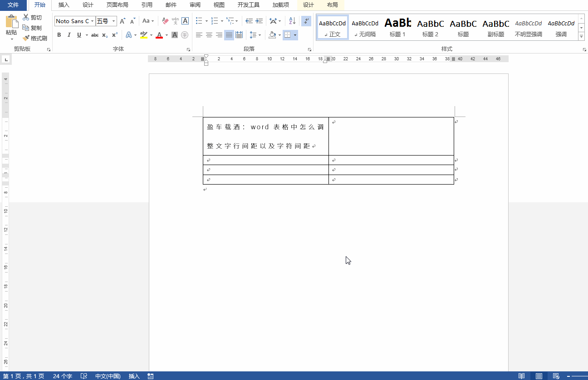Toggle show/hide paragraph marks
The height and width of the screenshot is (380, 588).
pyautogui.click(x=306, y=21)
